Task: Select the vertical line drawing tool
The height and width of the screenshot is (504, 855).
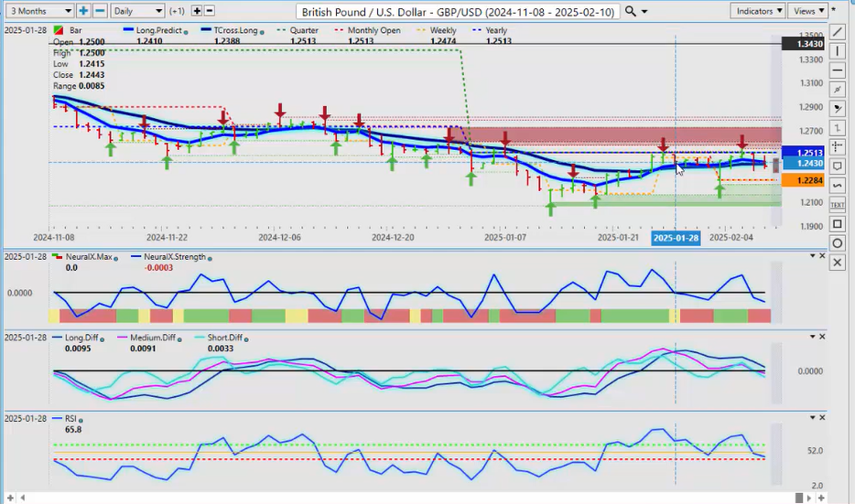Action: point(838,51)
